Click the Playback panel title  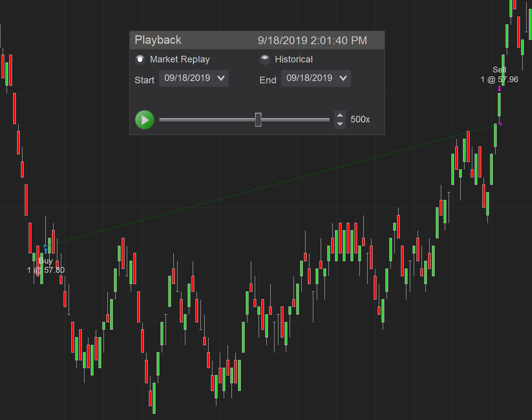pyautogui.click(x=158, y=40)
